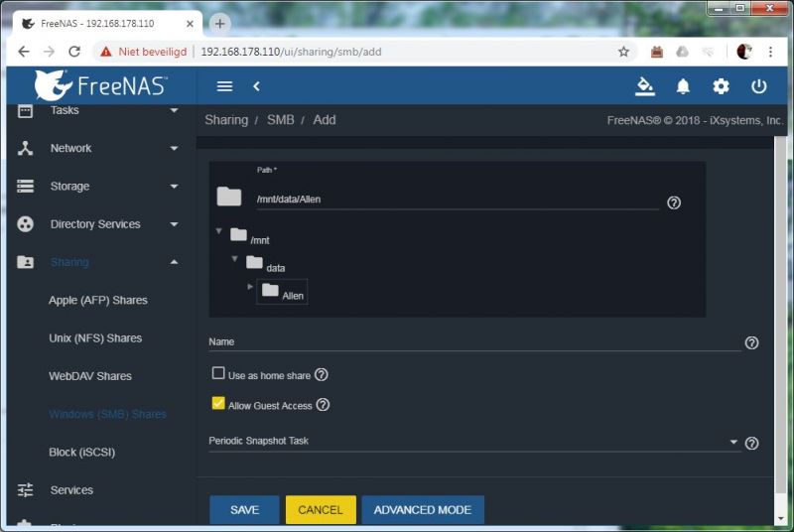
Task: Click the red extension icon in toolbar
Action: click(657, 52)
